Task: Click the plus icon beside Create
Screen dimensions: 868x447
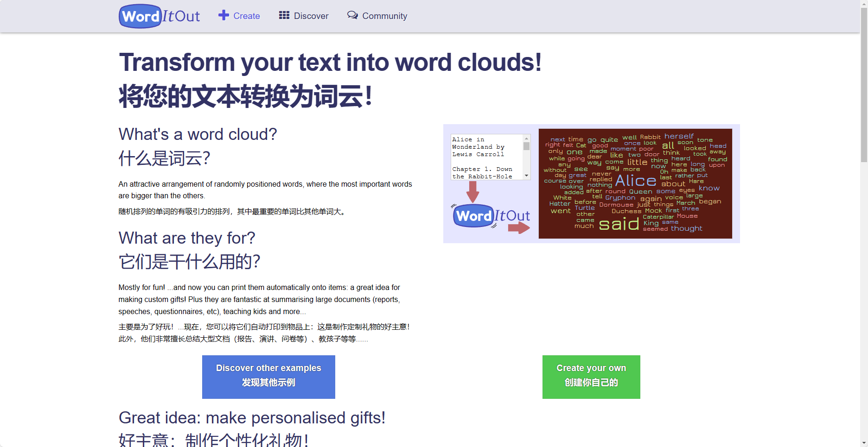Action: point(223,15)
